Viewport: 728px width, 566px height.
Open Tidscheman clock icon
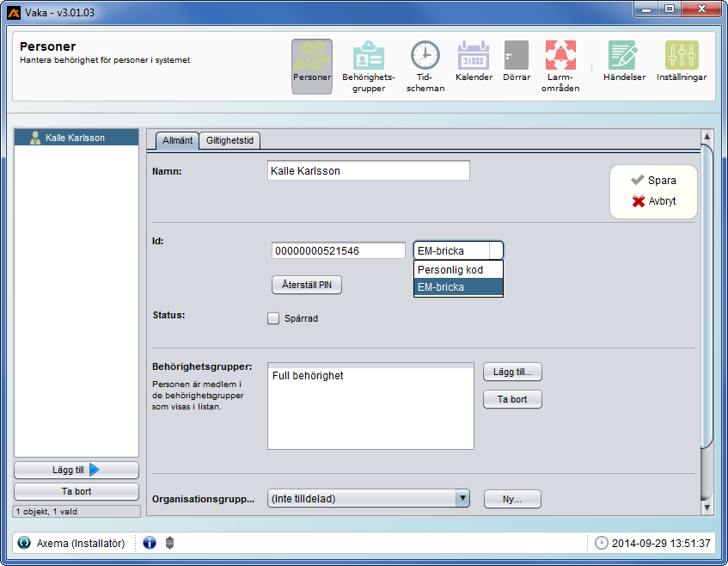point(425,66)
